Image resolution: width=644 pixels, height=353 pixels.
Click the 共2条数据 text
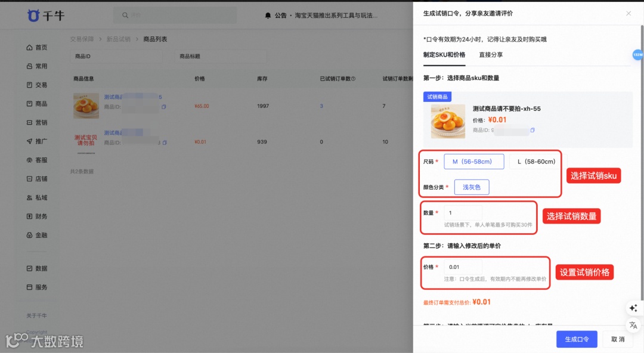point(82,171)
